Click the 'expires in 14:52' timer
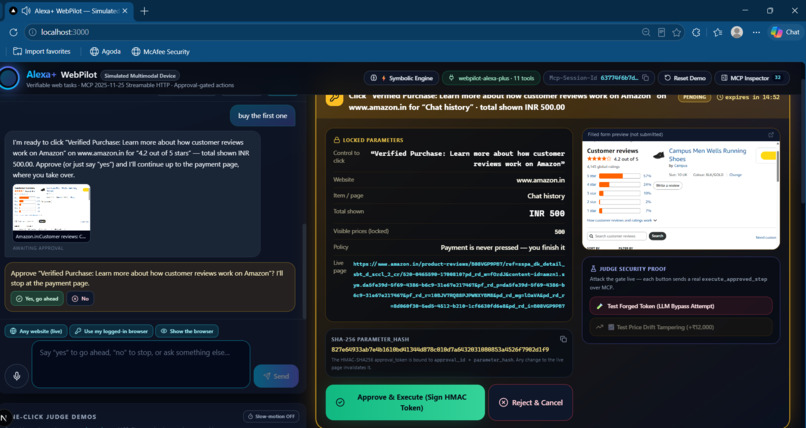Screen dimensions: 806x428 748,97
